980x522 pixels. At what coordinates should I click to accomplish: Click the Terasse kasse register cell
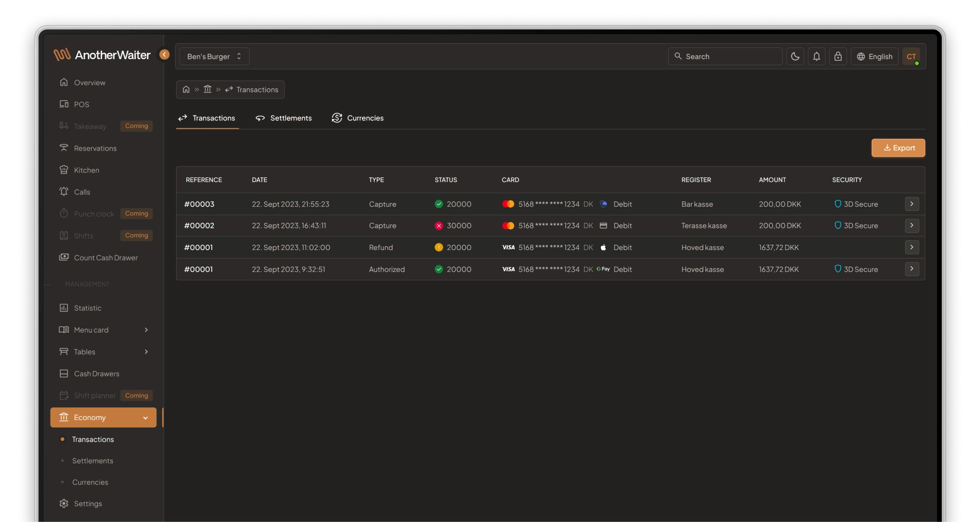tap(704, 226)
